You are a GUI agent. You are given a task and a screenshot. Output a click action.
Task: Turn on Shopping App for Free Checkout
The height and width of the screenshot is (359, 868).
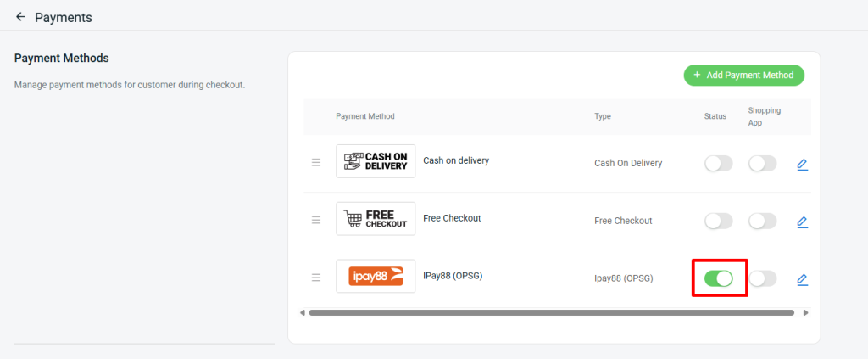pos(763,221)
